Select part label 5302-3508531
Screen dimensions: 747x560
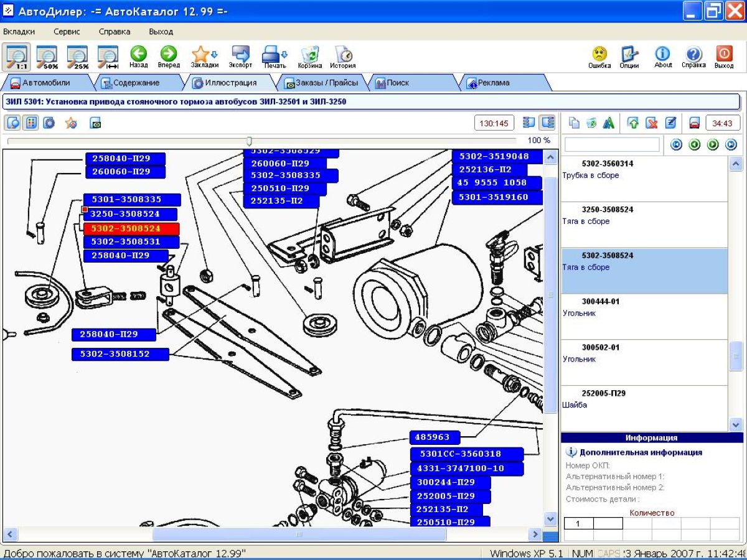pyautogui.click(x=131, y=241)
